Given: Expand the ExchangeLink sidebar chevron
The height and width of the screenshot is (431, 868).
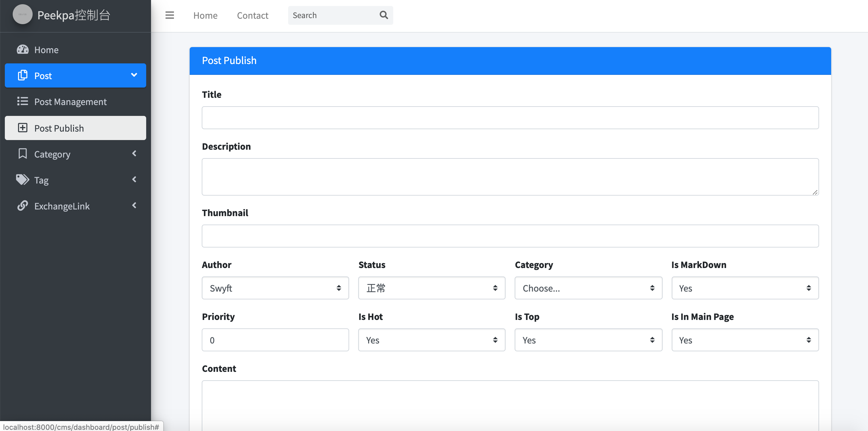Looking at the screenshot, I should pyautogui.click(x=134, y=206).
